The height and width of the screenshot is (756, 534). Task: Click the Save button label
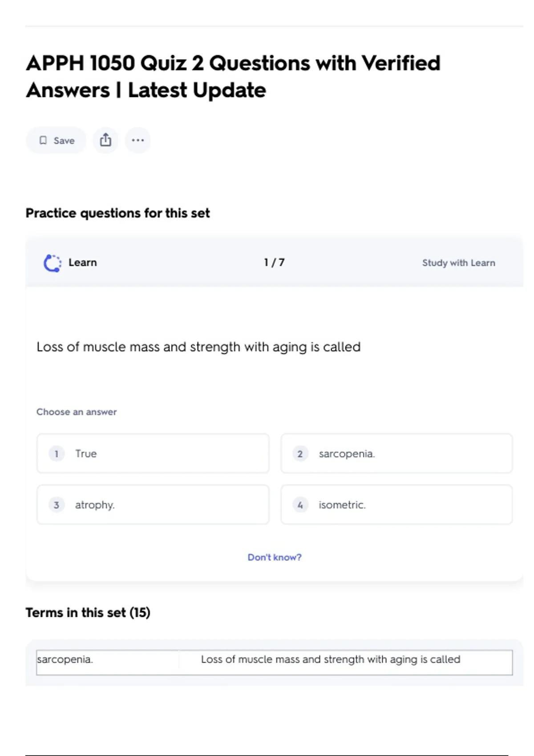click(x=64, y=141)
